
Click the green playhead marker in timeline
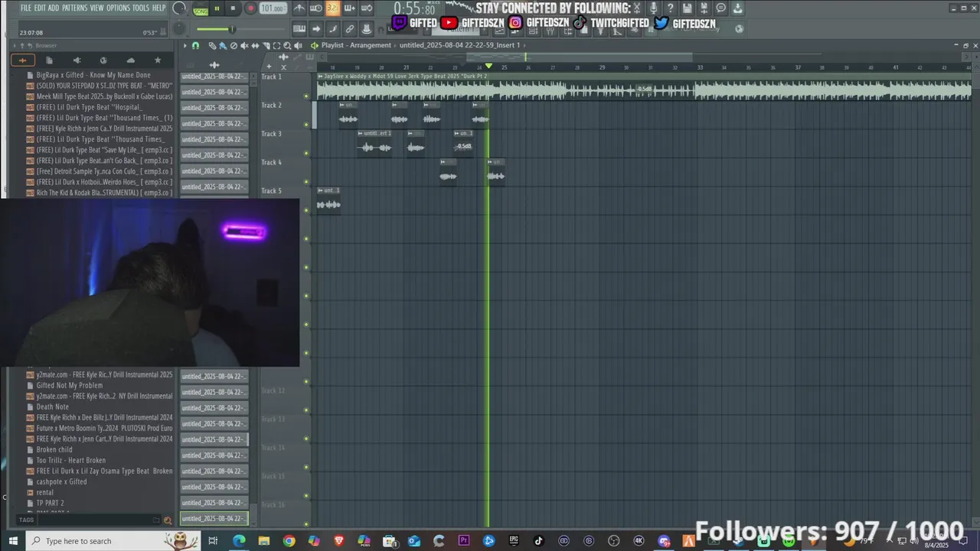(488, 67)
